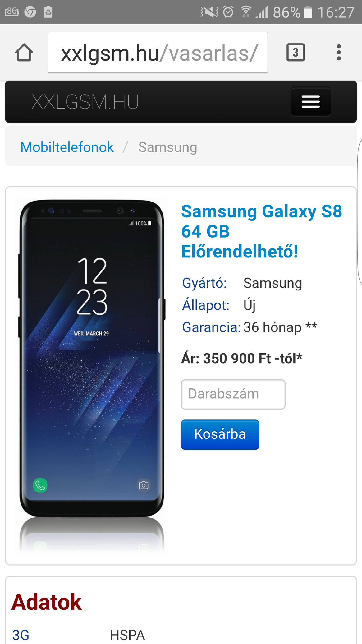Image resolution: width=362 pixels, height=644 pixels.
Task: Tap the 86 notification badge icon
Action: (x=12, y=12)
